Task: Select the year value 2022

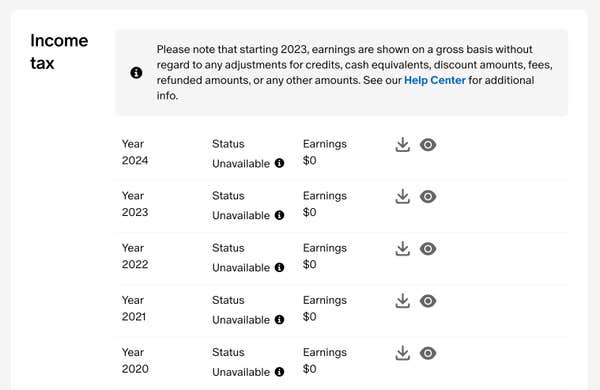Action: [135, 264]
